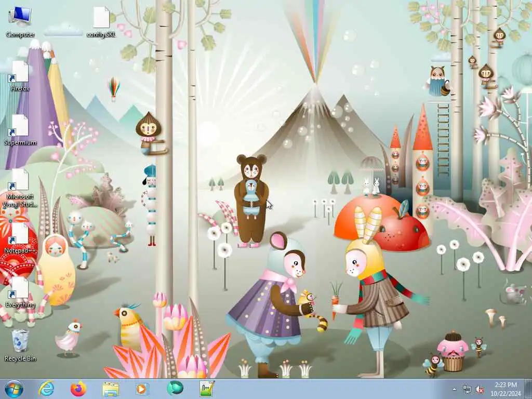Select the Microsoft Visual Studio shortcut
This screenshot has height=399, width=532.
20,188
